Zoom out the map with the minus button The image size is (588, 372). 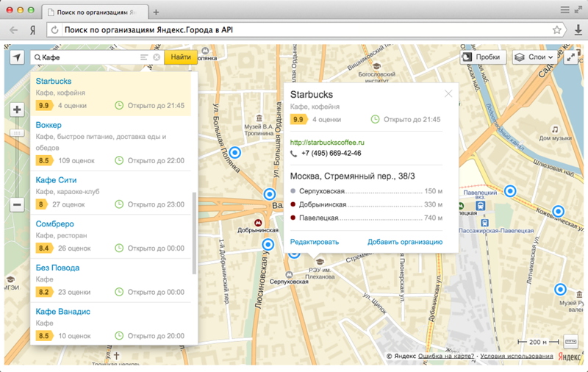[x=17, y=206]
